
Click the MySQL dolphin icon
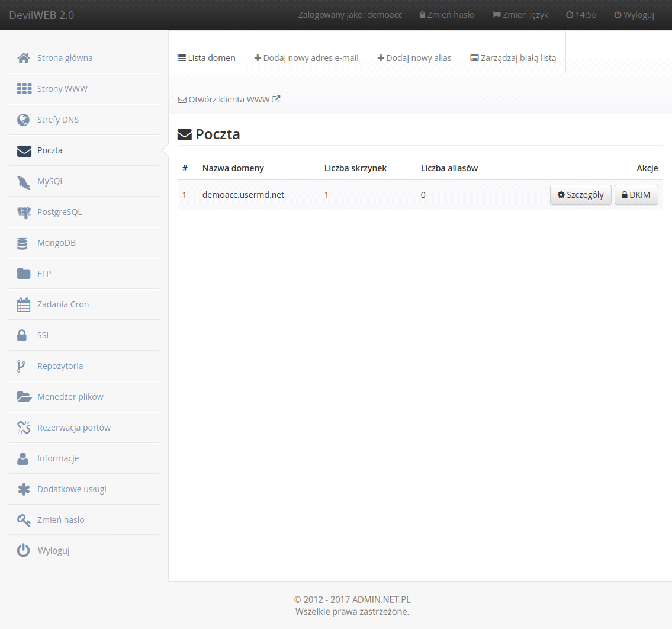(24, 181)
